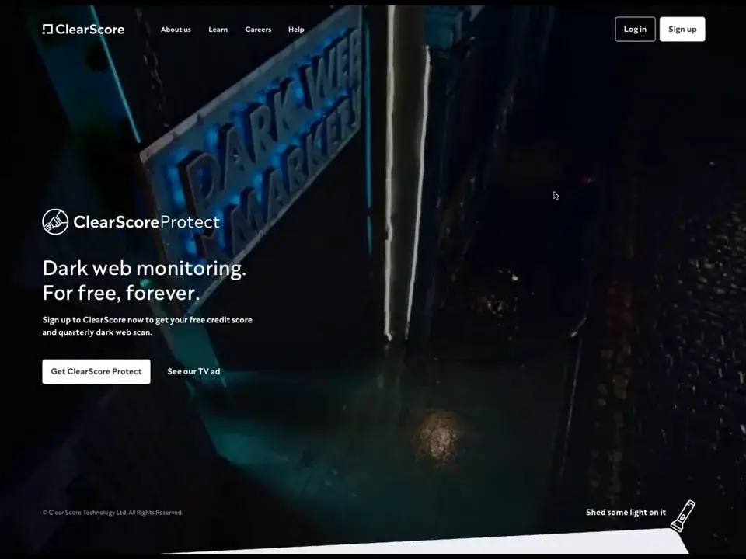Click the ClearScore wordmark in header
This screenshot has height=560, width=746.
tap(89, 30)
